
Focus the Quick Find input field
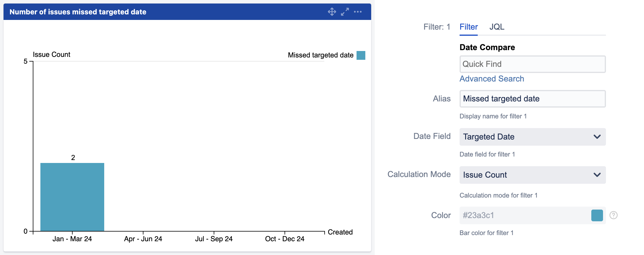(532, 64)
